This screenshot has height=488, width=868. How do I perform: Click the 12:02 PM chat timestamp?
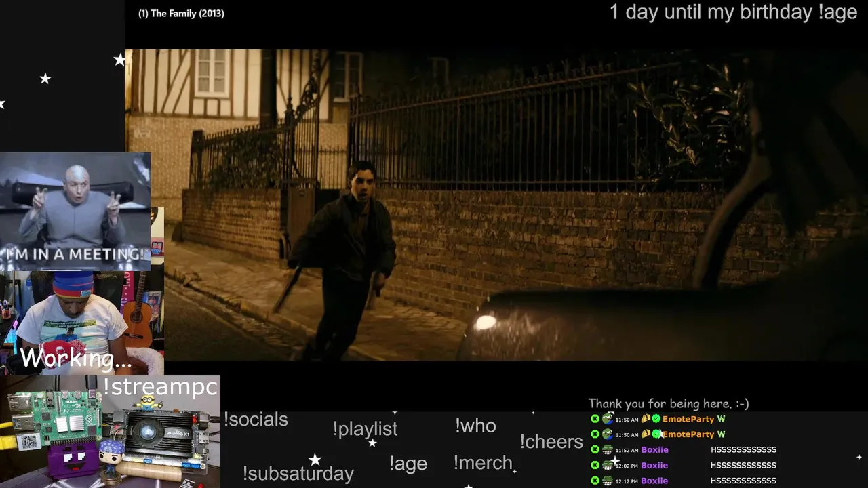(x=627, y=466)
